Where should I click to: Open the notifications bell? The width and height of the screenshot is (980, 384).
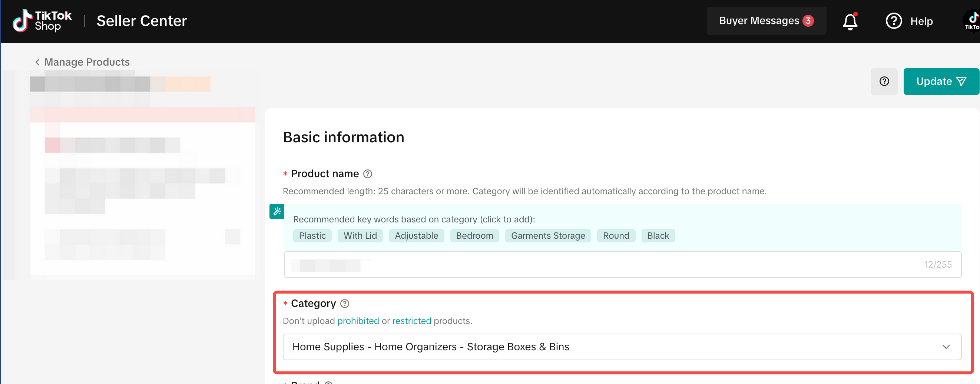(x=850, y=21)
